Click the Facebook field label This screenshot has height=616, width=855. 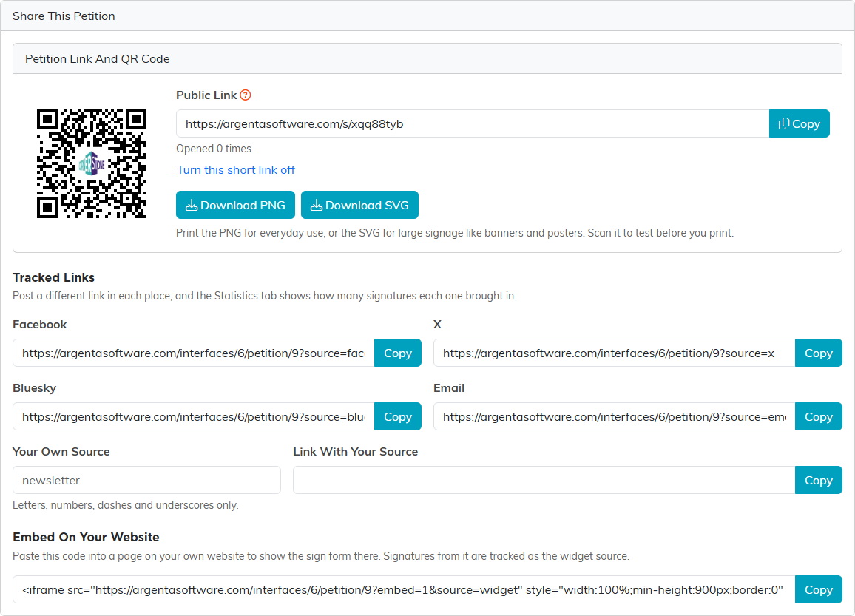click(x=40, y=325)
